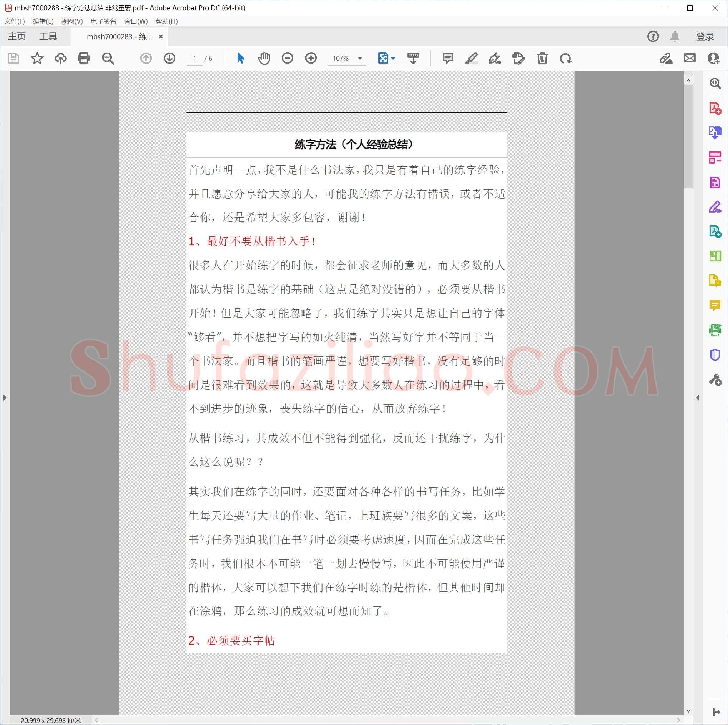Screen dimensions: 728x725
Task: Add a sticky note comment
Action: (448, 59)
